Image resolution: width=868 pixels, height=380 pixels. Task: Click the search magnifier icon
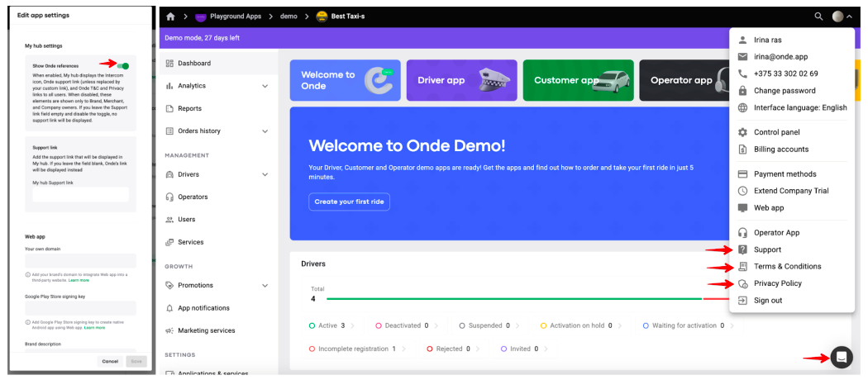pyautogui.click(x=818, y=17)
